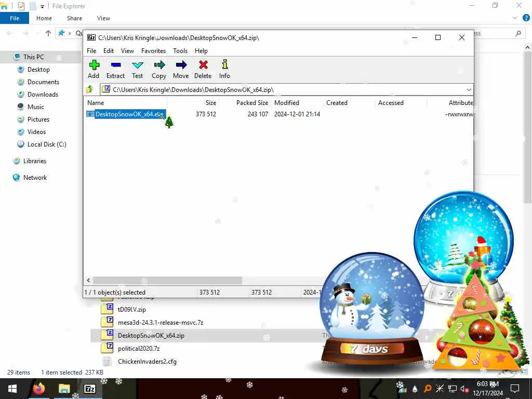
Task: Open the Share ribbon tab
Action: click(74, 18)
